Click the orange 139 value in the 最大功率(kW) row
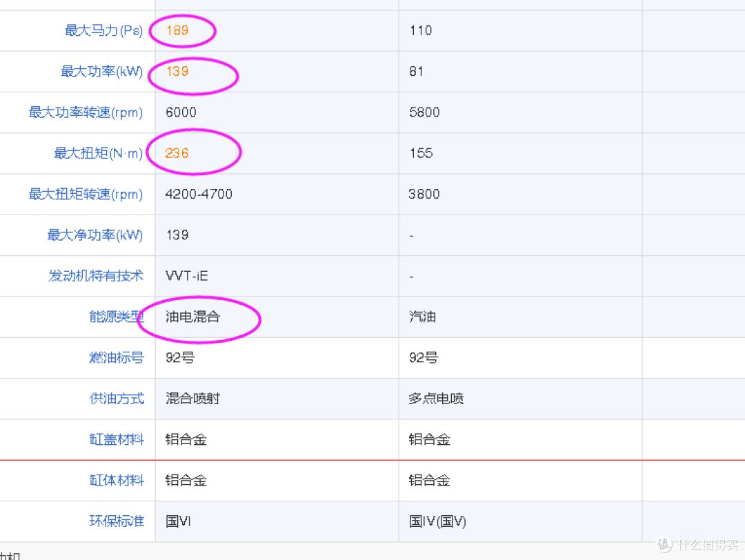 [178, 71]
